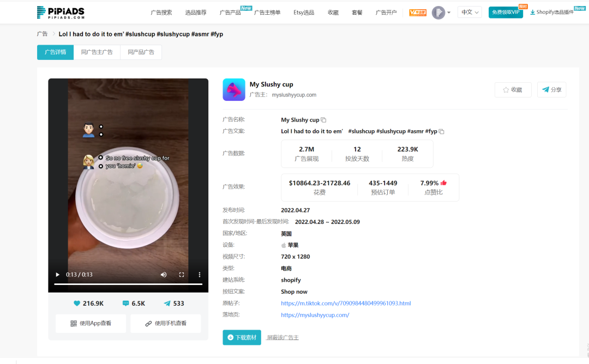Click 使用App查看 QR button

91,323
